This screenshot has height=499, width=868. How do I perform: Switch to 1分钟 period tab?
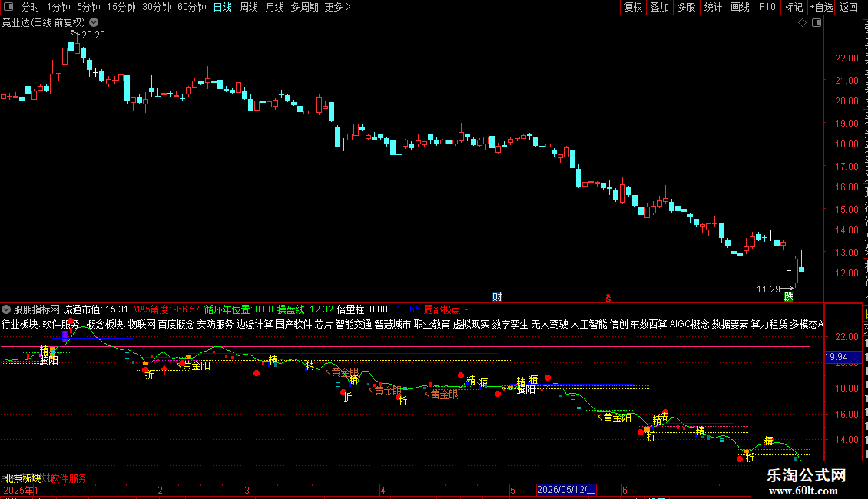(58, 7)
